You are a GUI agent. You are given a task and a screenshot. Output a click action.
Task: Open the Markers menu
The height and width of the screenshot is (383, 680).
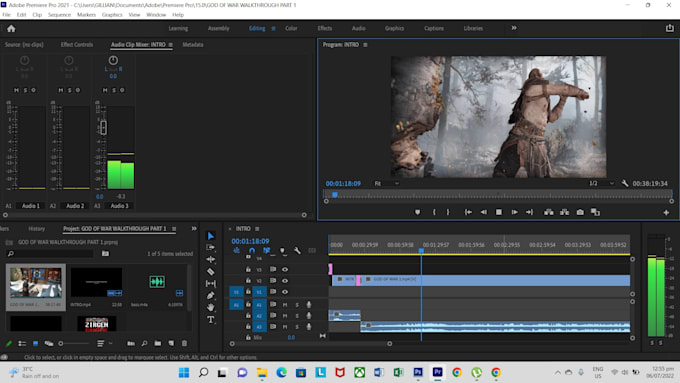click(86, 15)
